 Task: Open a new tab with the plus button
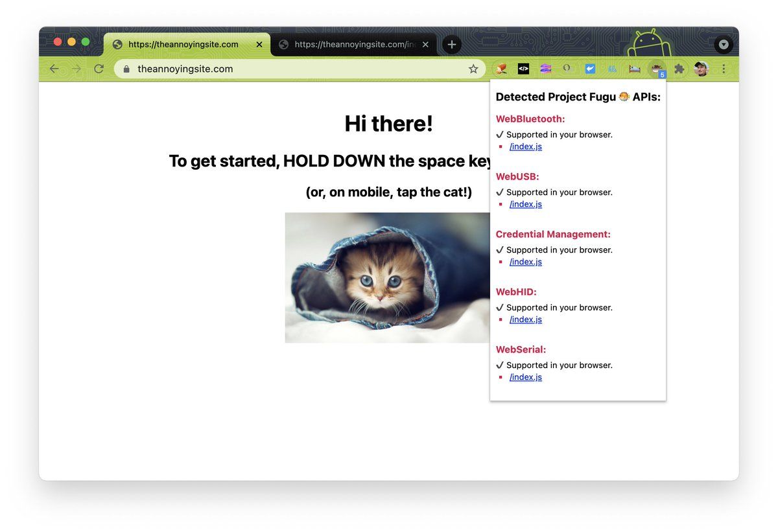[x=451, y=44]
